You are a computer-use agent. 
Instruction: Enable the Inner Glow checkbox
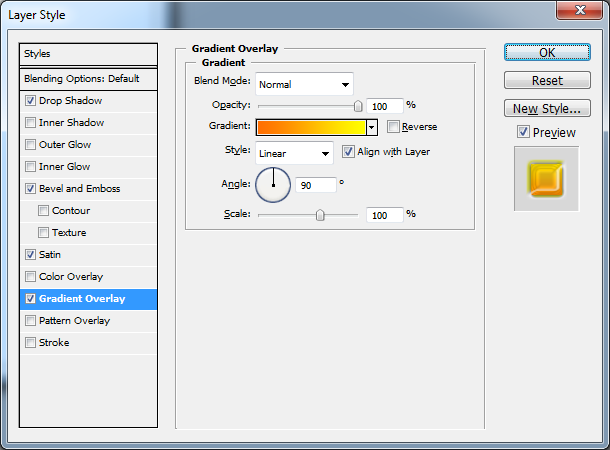tap(30, 166)
